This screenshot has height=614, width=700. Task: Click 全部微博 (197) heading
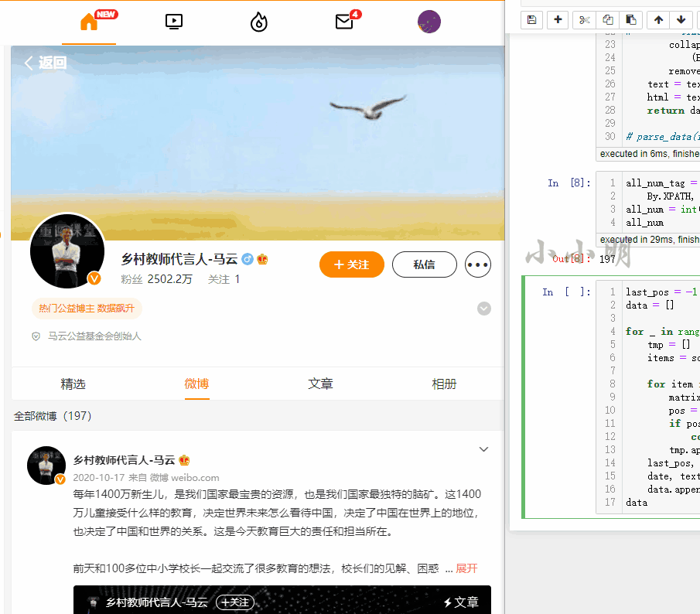point(53,416)
